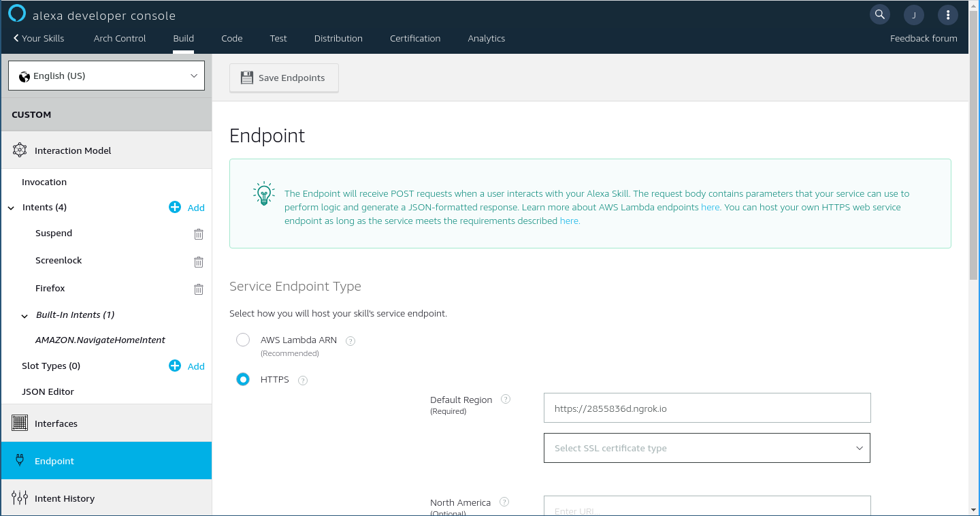Open Endpoint section
980x516 pixels.
[105, 461]
